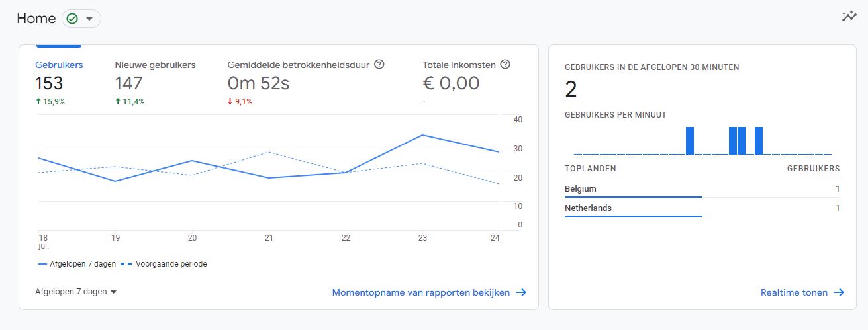Select the Gebruikers metric tab
Viewport: 868px width, 330px height.
(59, 82)
